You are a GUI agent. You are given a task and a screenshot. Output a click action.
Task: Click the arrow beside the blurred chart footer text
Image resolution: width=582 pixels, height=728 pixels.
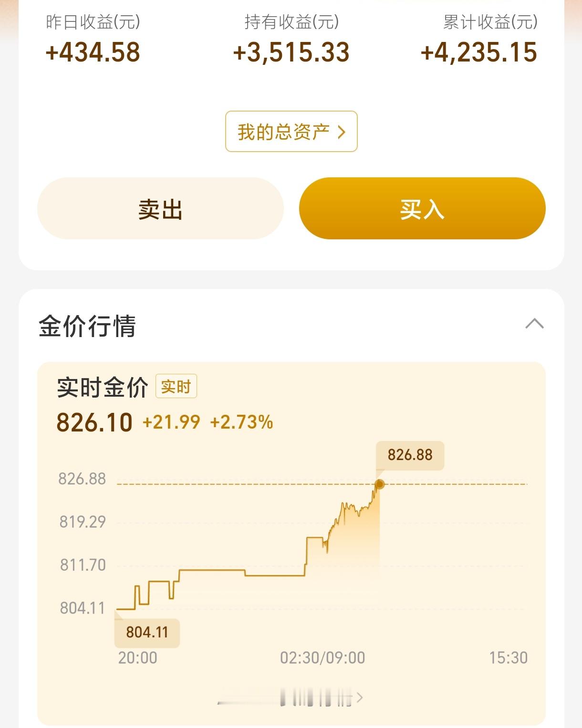click(x=360, y=697)
